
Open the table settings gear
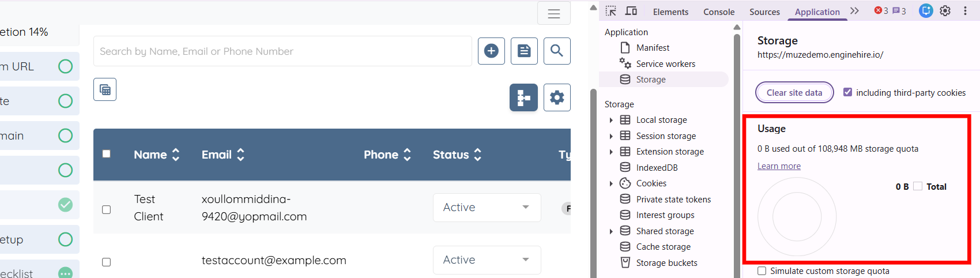557,97
